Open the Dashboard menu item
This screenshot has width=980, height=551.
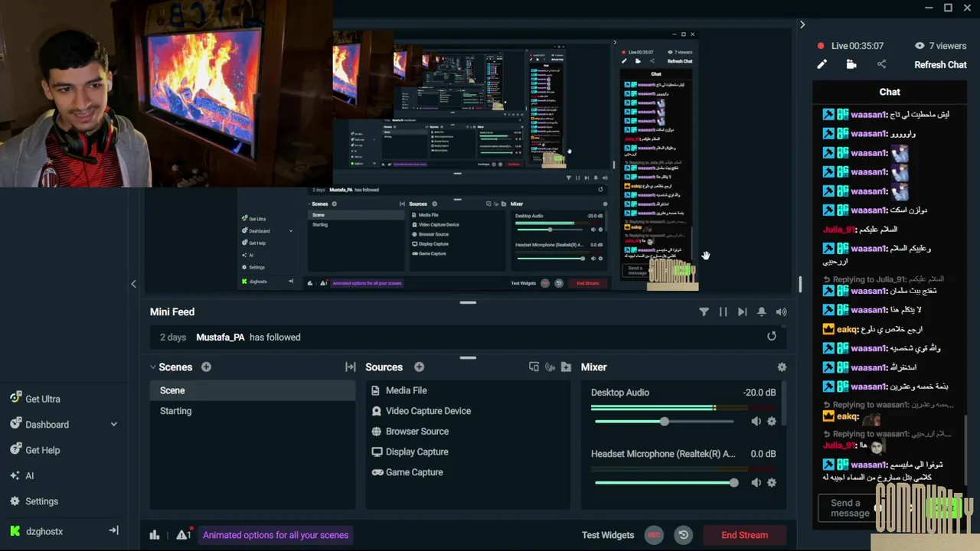tap(47, 424)
